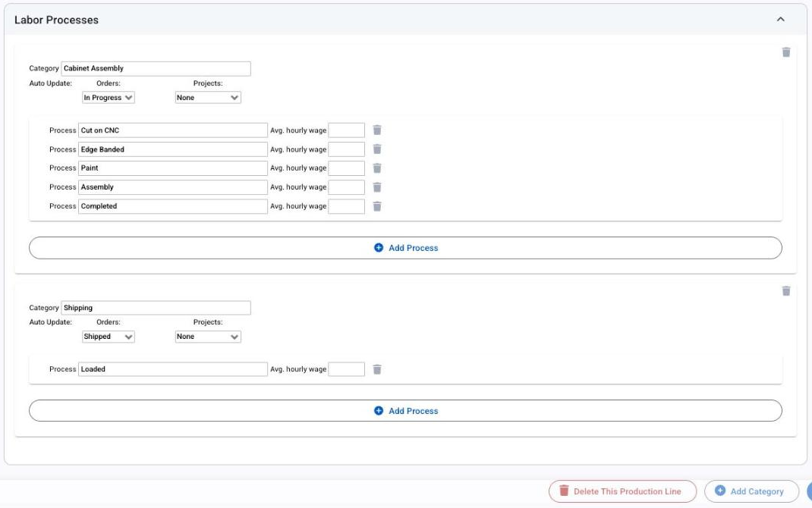Focus hourly wage field for Paint
The image size is (812, 508).
347,168
